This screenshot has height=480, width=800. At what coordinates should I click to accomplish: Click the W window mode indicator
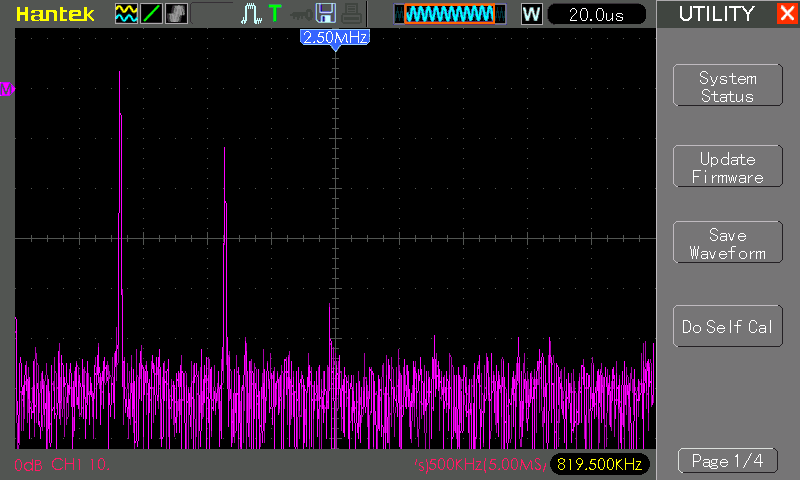531,14
